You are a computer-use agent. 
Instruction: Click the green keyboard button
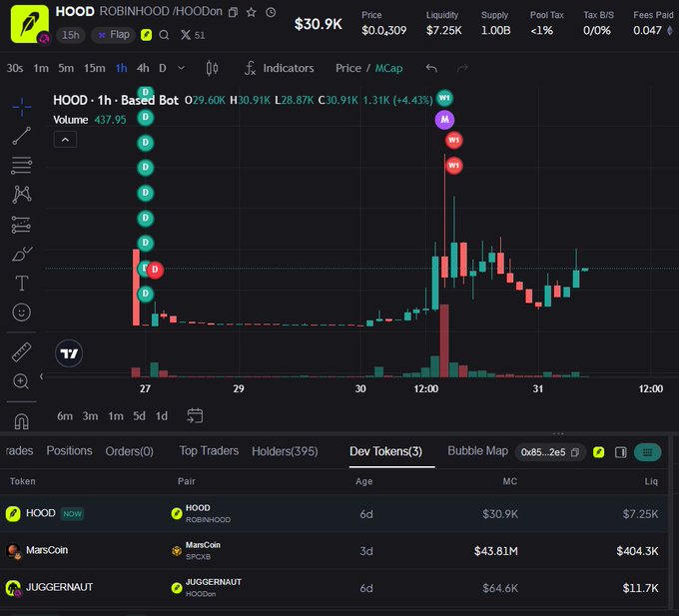point(647,452)
